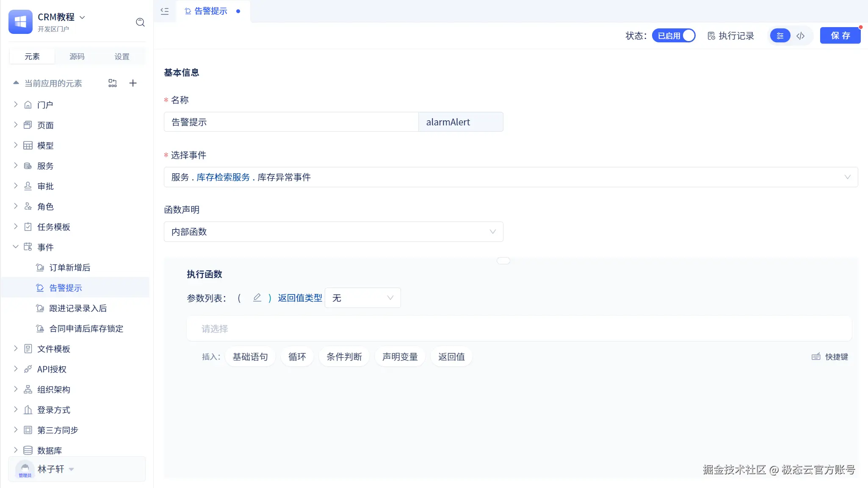The height and width of the screenshot is (488, 868).
Task: Select the visual settings mode icon
Action: pyautogui.click(x=780, y=36)
